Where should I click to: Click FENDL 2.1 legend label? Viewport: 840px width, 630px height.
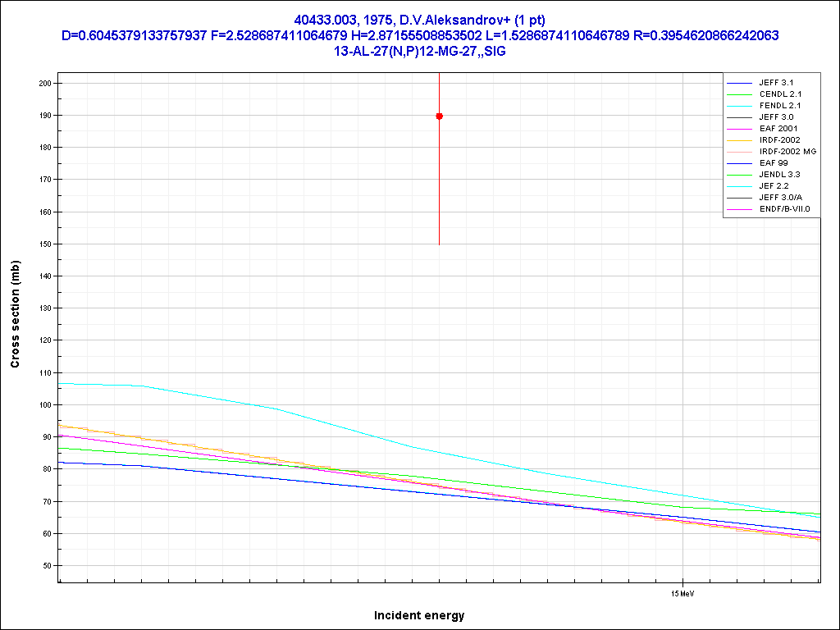coord(779,106)
